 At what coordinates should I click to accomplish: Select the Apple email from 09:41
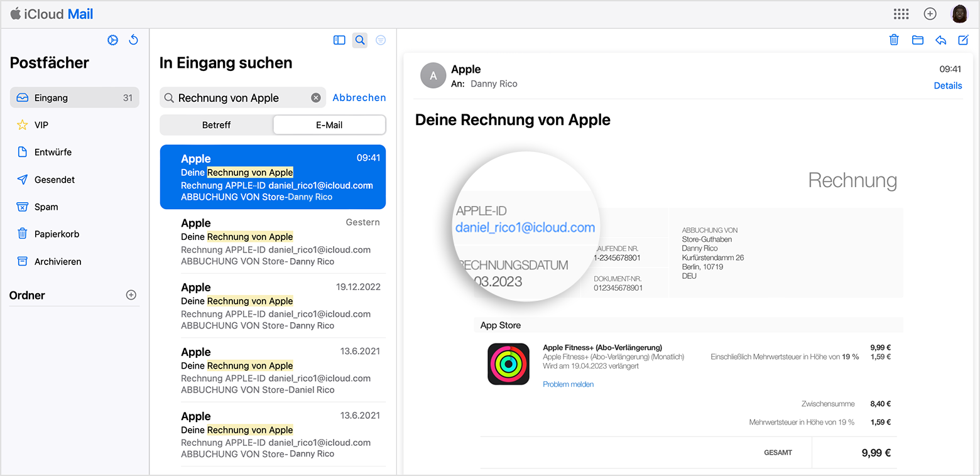click(273, 177)
